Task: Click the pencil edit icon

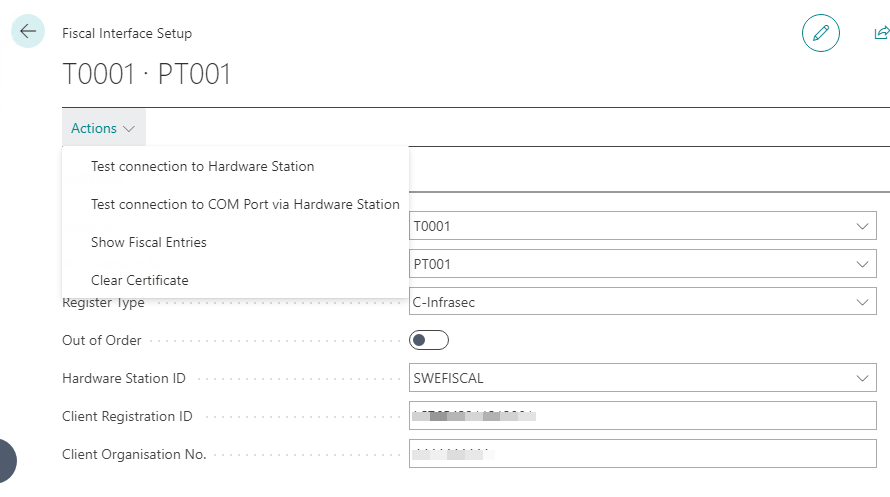Action: tap(820, 33)
